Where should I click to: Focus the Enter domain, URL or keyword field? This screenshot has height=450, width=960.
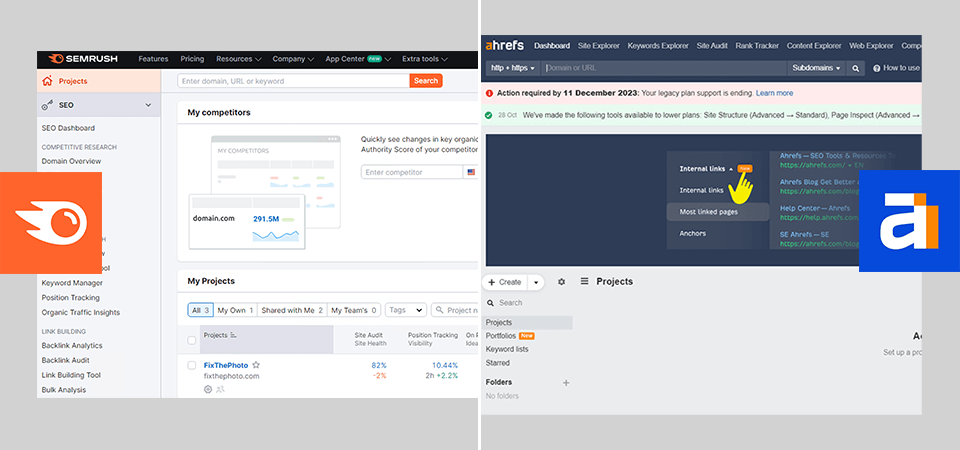point(293,81)
